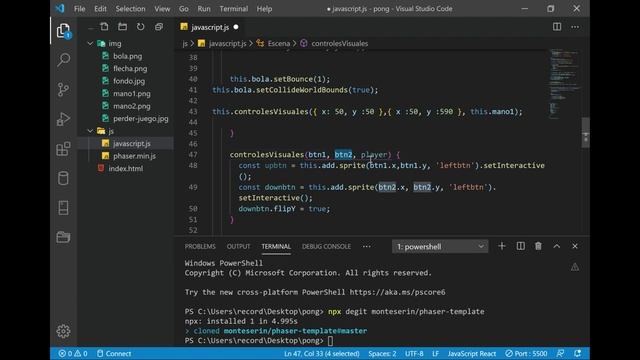Go to line via Ln 47, Col 33
This screenshot has width=640, height=360.
tap(322, 353)
